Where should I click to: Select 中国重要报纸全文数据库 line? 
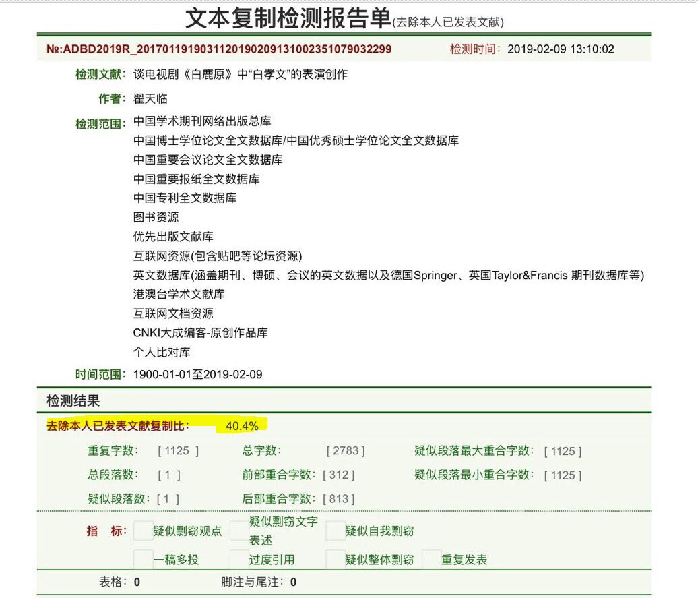click(196, 179)
